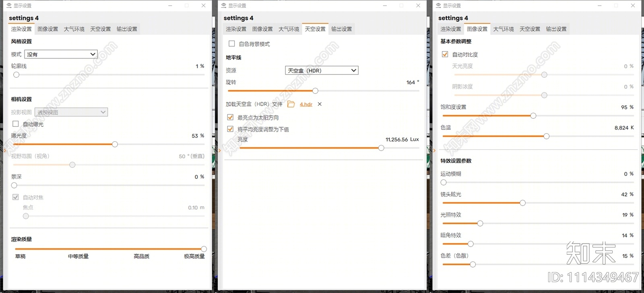This screenshot has height=293, width=644.
Task: Select 输出设置 tab in middle window
Action: (341, 29)
